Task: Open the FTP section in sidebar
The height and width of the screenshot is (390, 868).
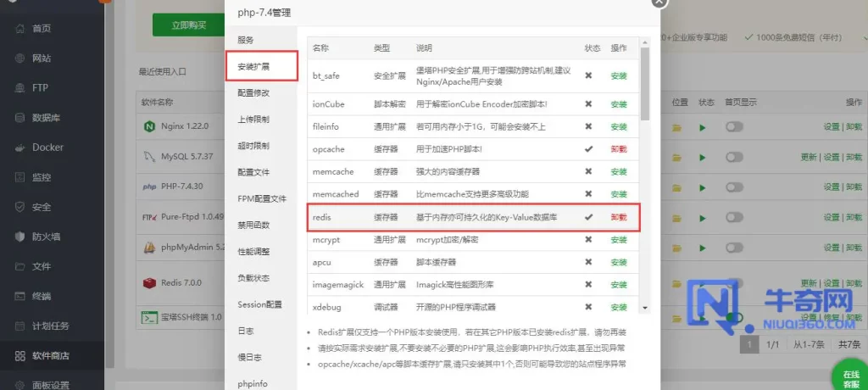Action: pos(40,87)
